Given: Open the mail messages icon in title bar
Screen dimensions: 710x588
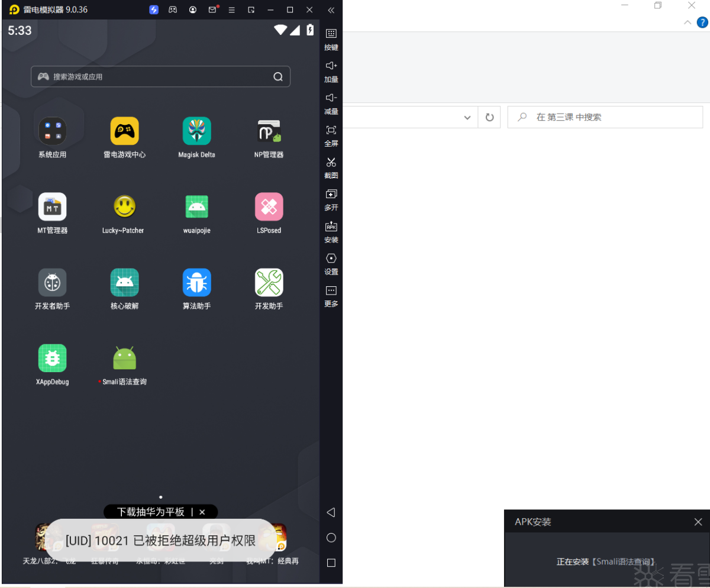Looking at the screenshot, I should (212, 10).
